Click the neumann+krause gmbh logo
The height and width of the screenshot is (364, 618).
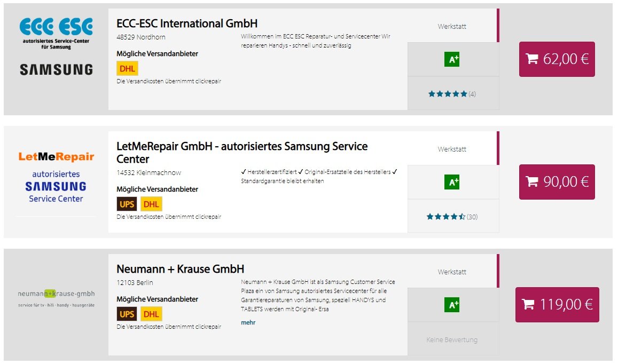tap(57, 298)
